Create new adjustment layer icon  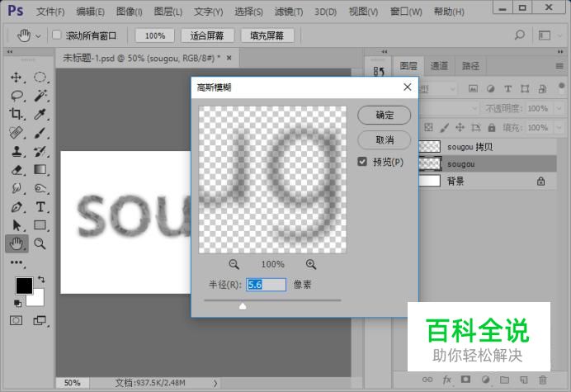(485, 380)
